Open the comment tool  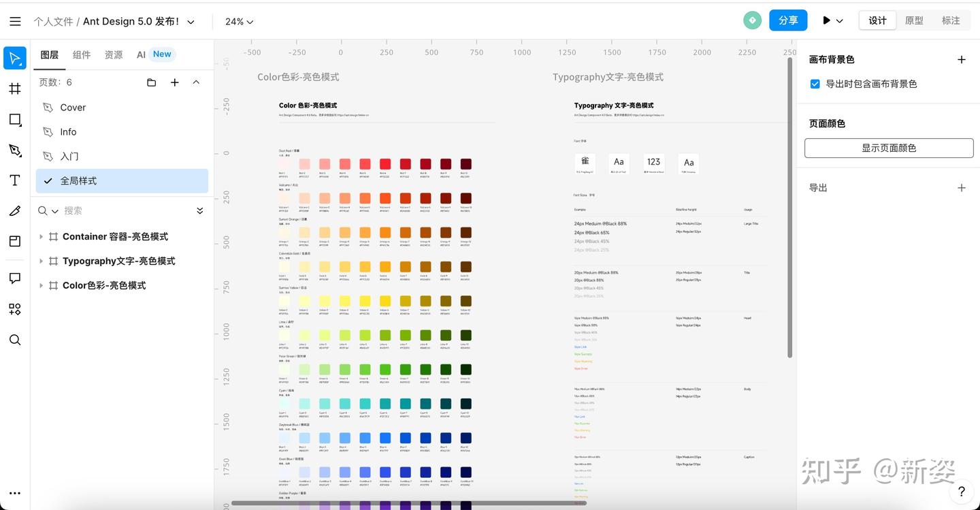[15, 278]
